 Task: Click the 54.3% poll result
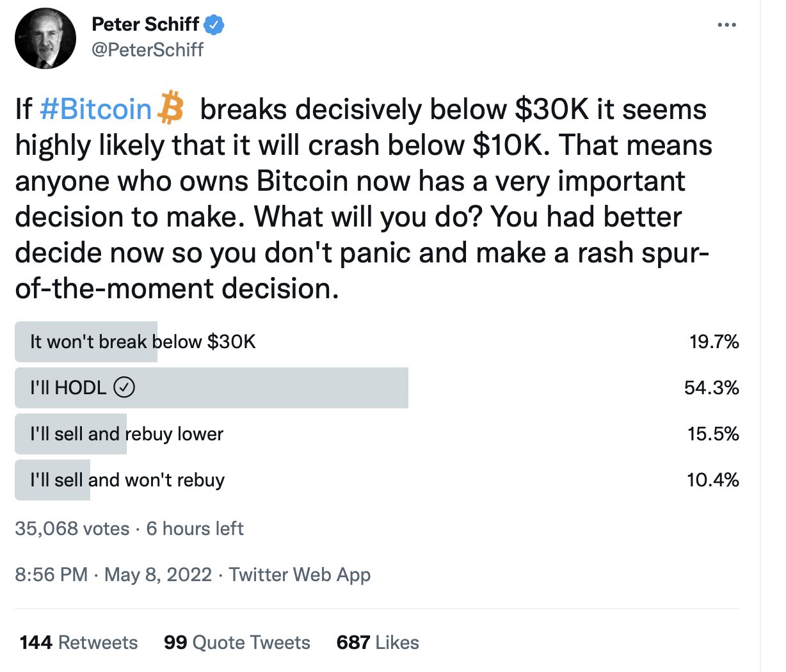(x=711, y=388)
